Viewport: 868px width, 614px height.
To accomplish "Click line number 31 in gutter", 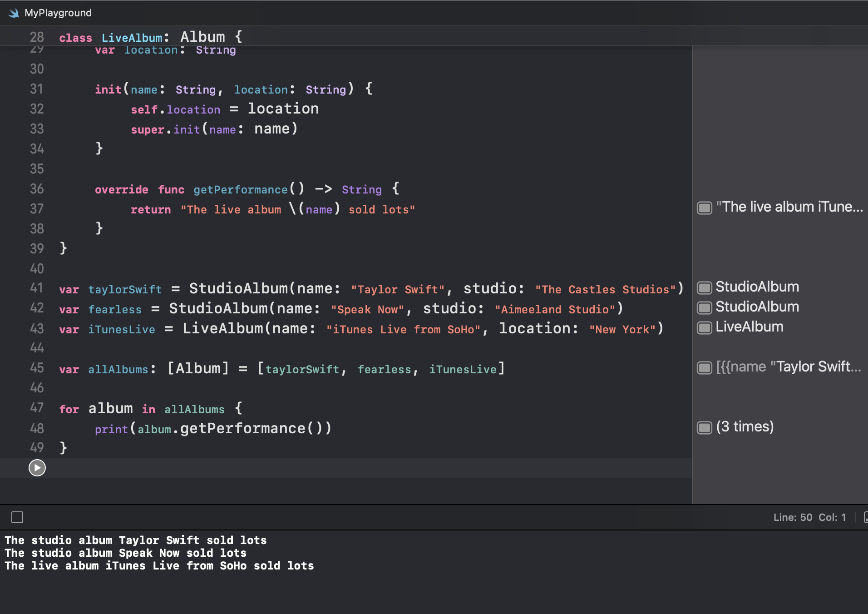I will tap(37, 89).
